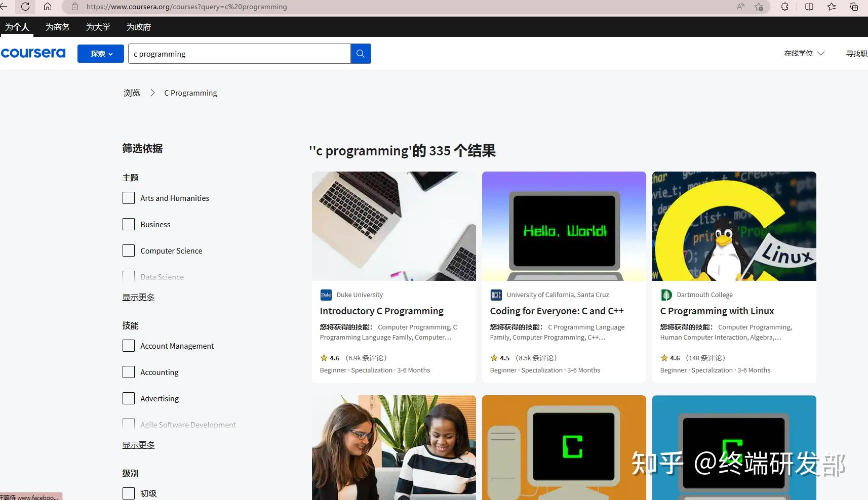868x500 pixels.
Task: Open the blue C computer thumbnail
Action: [x=734, y=447]
